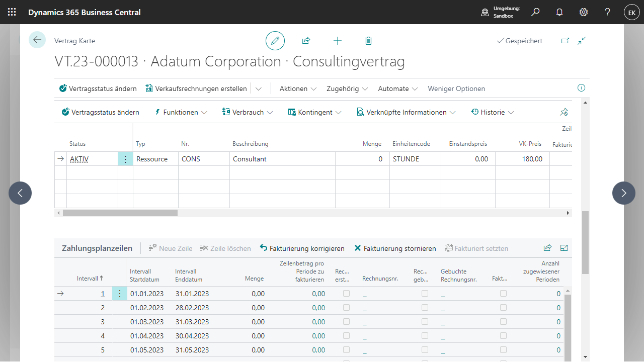Toggle Rechnung gebucht checkbox for interval 4

(x=425, y=336)
